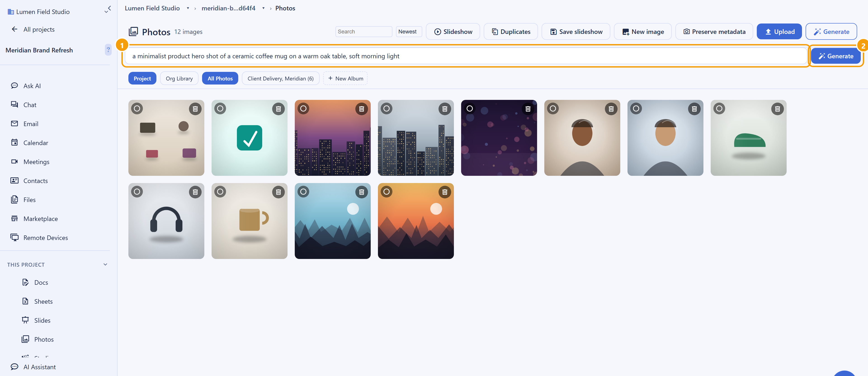Select the grey city skyline image circle
Image resolution: width=868 pixels, height=376 pixels.
[x=387, y=108]
